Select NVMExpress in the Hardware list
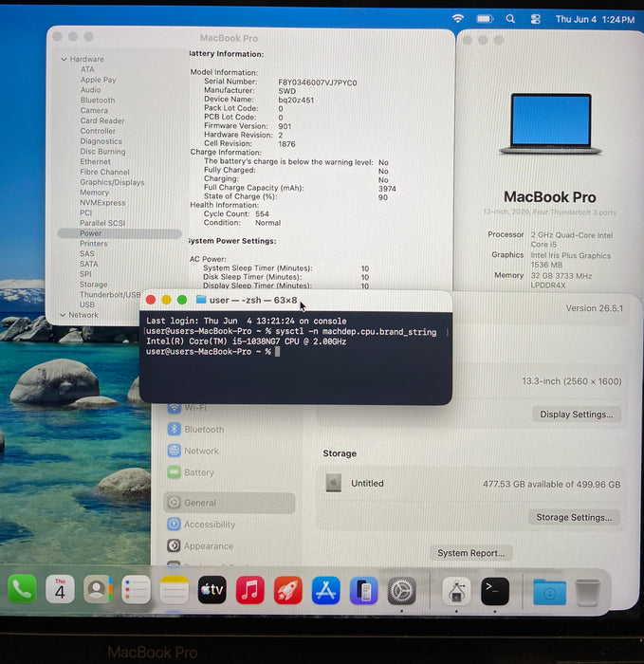The height and width of the screenshot is (664, 644). 102,202
